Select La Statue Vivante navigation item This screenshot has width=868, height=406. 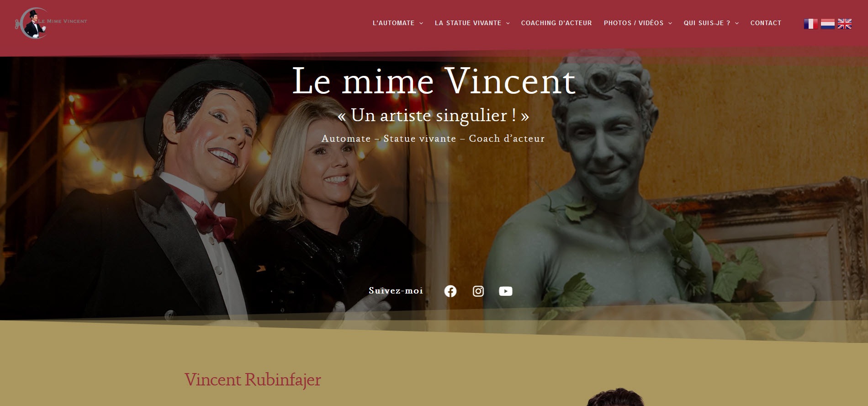[x=468, y=23]
